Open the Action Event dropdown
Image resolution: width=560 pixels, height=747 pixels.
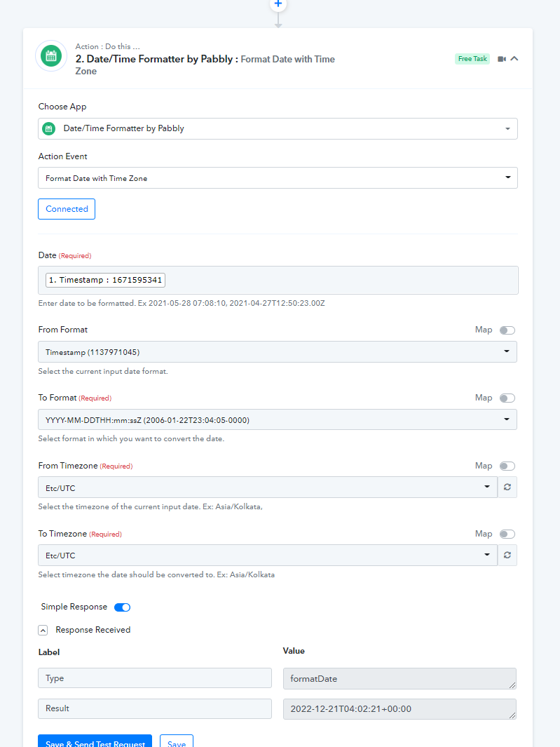coord(278,177)
